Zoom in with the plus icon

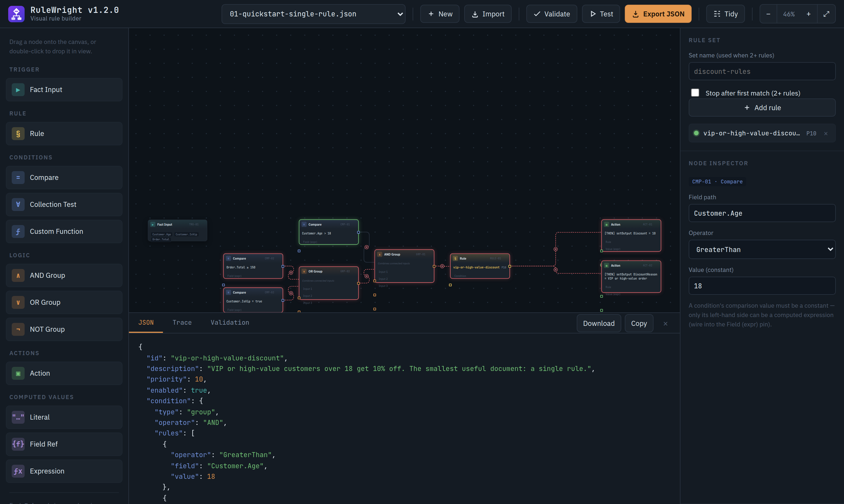(x=809, y=14)
